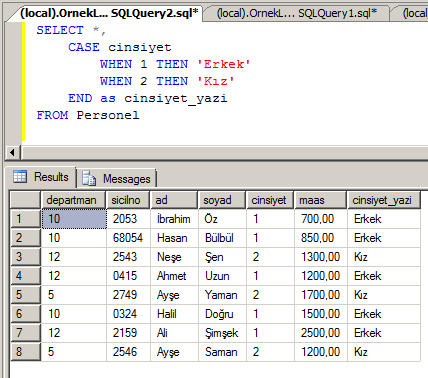The image size is (428, 378).
Task: Select row header 8 in results
Action: pyautogui.click(x=25, y=352)
